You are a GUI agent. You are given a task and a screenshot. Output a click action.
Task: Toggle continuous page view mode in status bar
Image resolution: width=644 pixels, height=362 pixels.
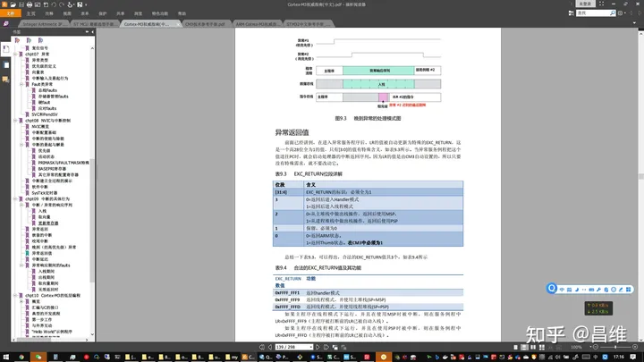coord(524,347)
